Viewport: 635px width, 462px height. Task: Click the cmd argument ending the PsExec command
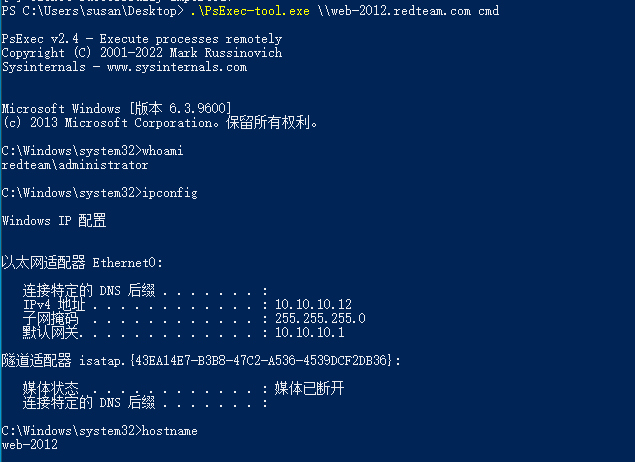tap(488, 11)
